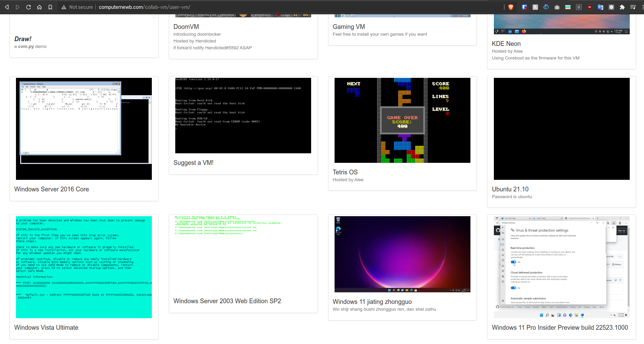Open the media control playlist icon
The height and width of the screenshot is (344, 644).
(x=633, y=7)
